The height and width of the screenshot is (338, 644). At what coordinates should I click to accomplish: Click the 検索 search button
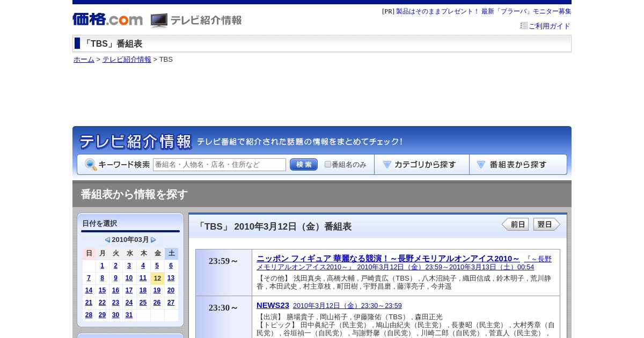(x=304, y=165)
